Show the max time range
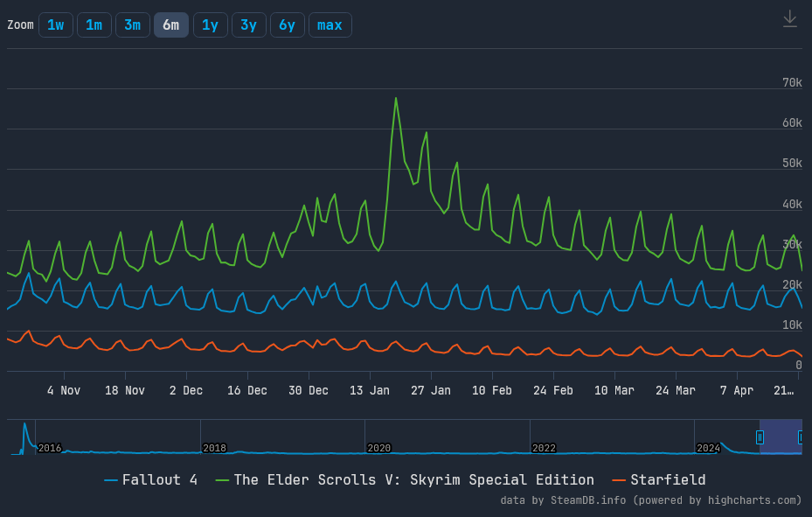 pos(330,24)
